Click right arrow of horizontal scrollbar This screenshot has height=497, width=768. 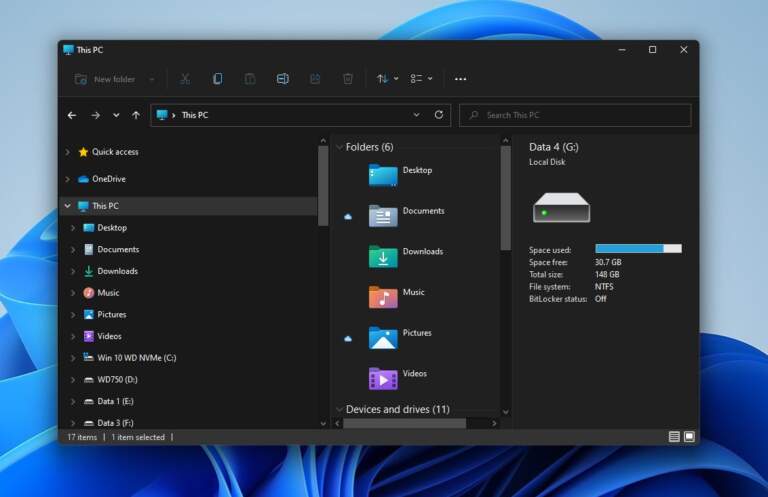coord(494,424)
